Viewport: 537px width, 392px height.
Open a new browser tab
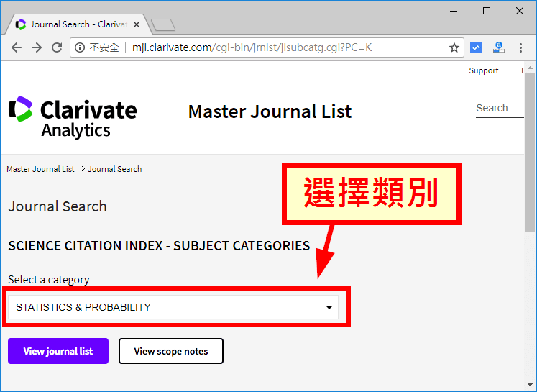163,25
